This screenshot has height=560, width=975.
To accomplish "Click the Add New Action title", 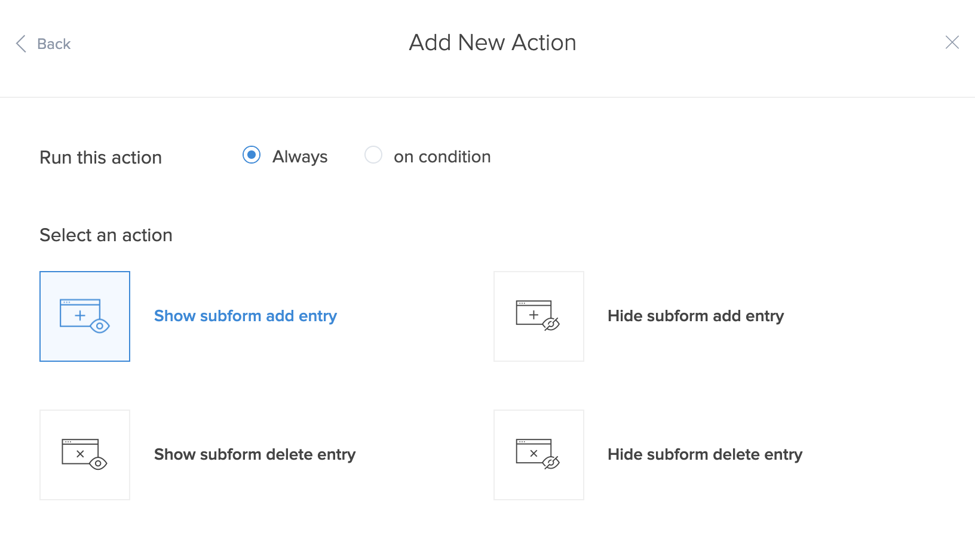I will click(x=492, y=43).
